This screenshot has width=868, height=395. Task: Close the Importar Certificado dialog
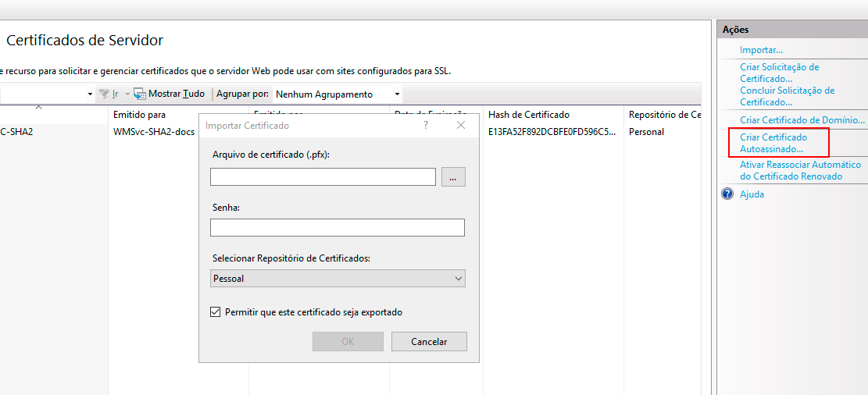pos(461,126)
